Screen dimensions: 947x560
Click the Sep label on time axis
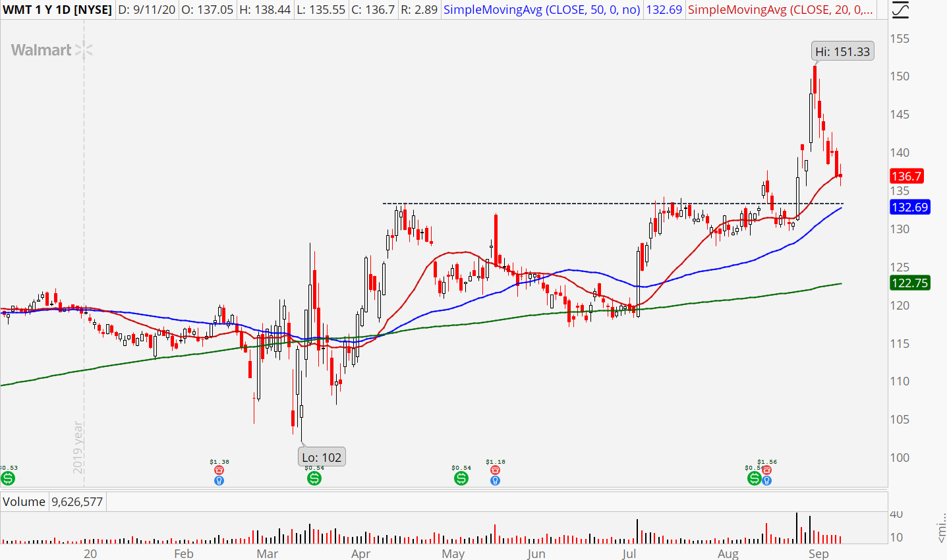[818, 553]
